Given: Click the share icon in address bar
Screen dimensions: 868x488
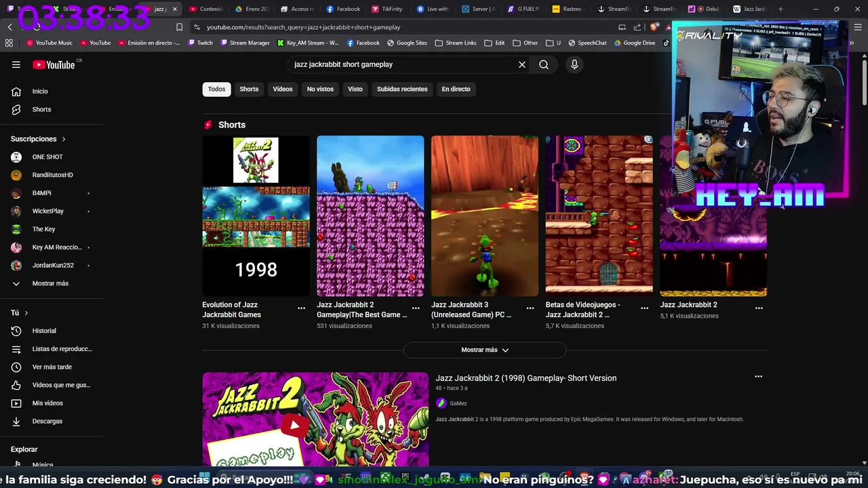Looking at the screenshot, I should point(637,27).
